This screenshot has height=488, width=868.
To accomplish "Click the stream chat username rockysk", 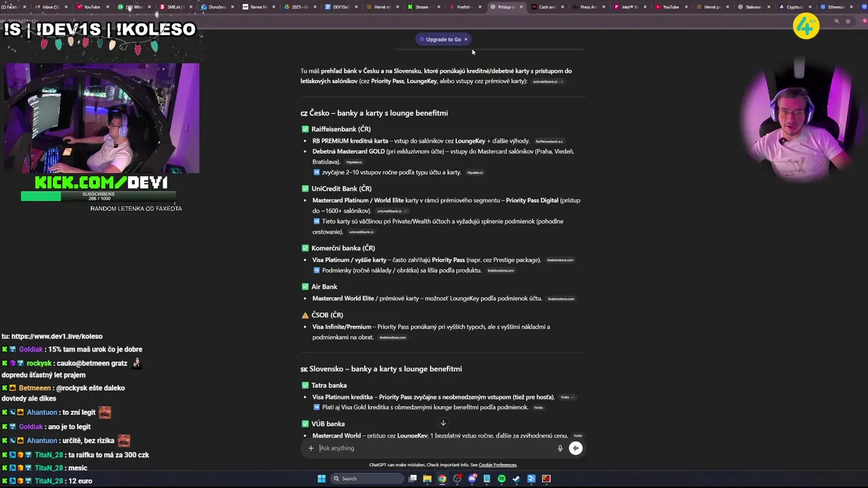I will coord(39,363).
